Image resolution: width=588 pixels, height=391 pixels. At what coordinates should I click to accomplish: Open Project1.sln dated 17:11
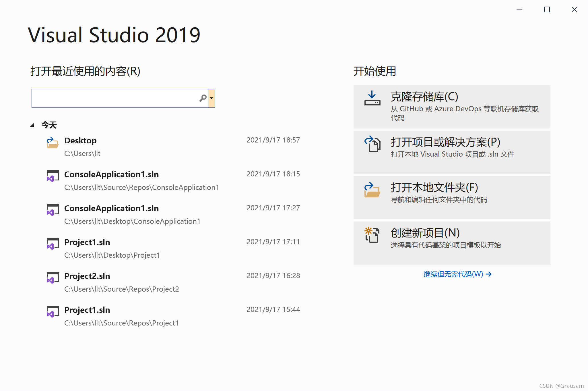174,249
